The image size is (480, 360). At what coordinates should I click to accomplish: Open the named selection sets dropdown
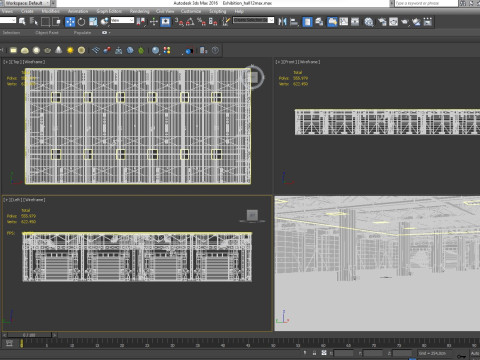coord(253,20)
